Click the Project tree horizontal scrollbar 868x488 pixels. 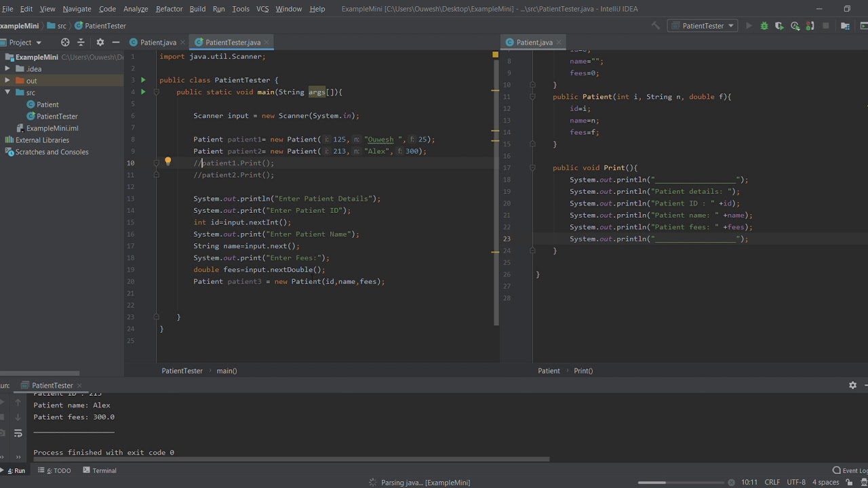[x=39, y=373]
